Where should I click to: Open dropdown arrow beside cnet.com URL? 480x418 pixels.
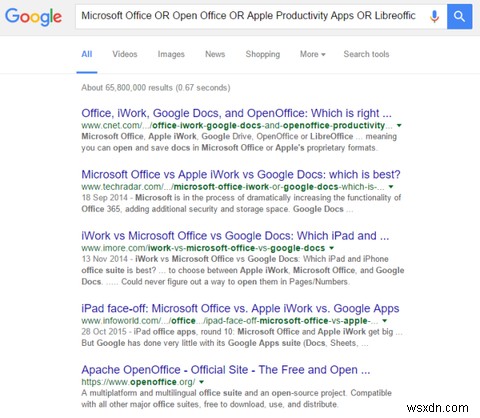tap(399, 126)
